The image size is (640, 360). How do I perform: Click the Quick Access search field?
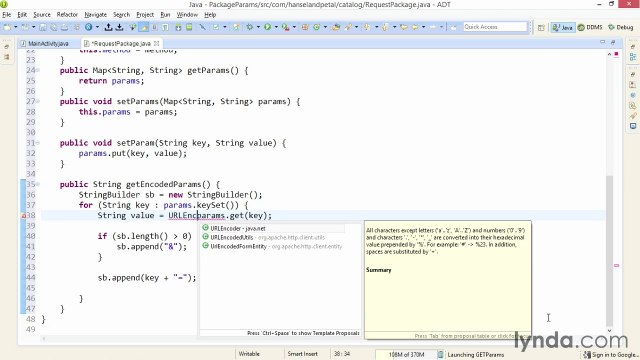(x=495, y=27)
